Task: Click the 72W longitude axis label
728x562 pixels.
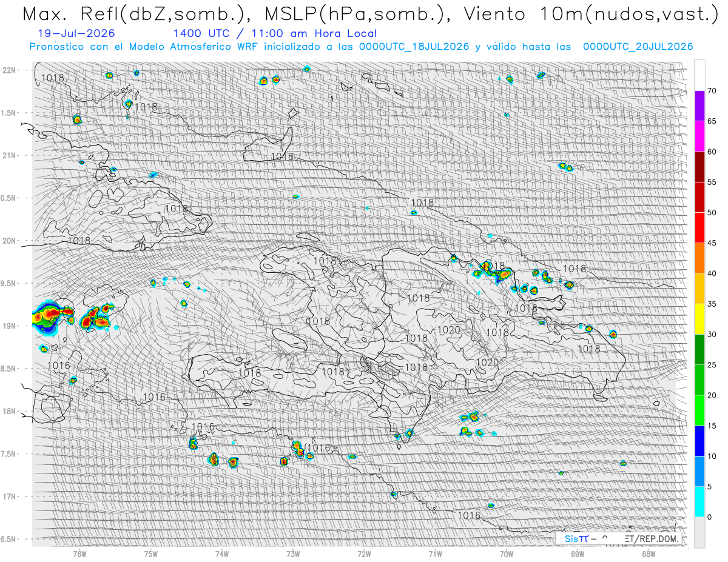Action: [x=364, y=554]
